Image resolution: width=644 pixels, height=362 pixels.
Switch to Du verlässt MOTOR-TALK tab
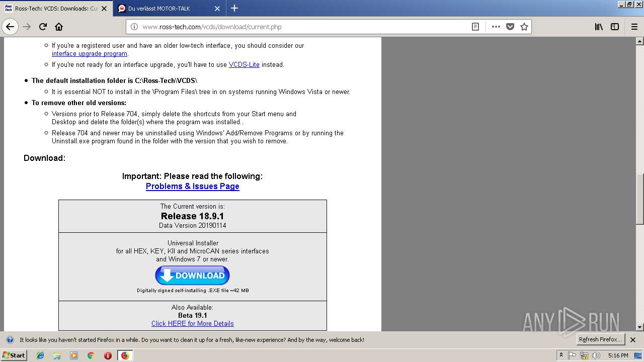170,9
